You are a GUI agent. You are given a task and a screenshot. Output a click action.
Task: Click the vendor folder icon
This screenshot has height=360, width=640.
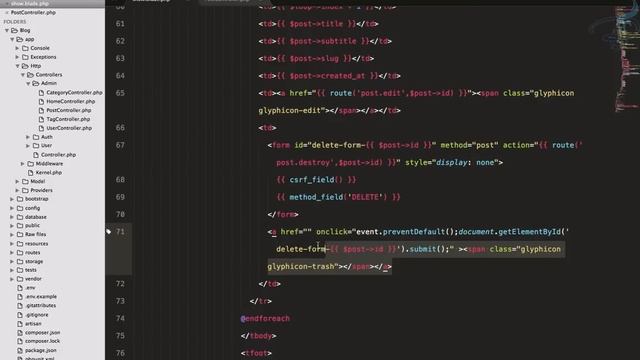click(20, 279)
